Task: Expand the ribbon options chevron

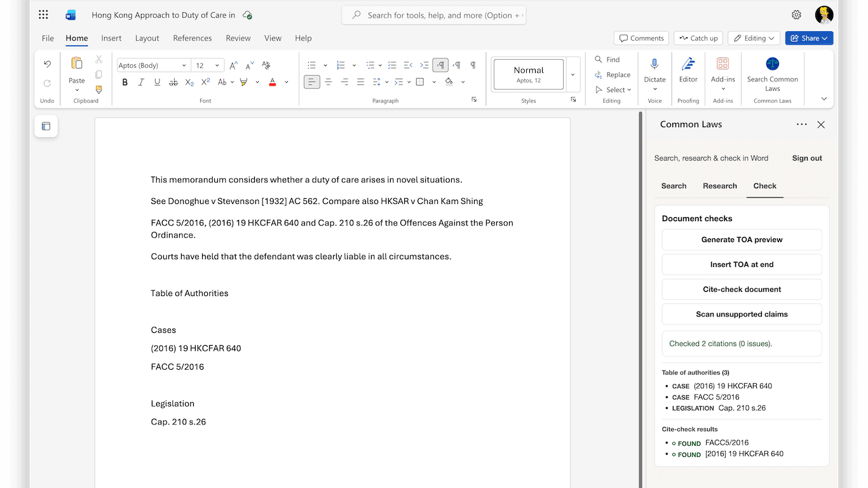Action: 824,98
